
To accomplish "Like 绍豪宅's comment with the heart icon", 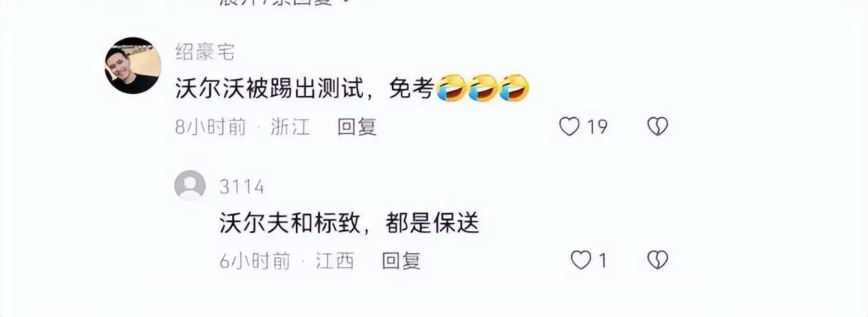I will (x=569, y=127).
